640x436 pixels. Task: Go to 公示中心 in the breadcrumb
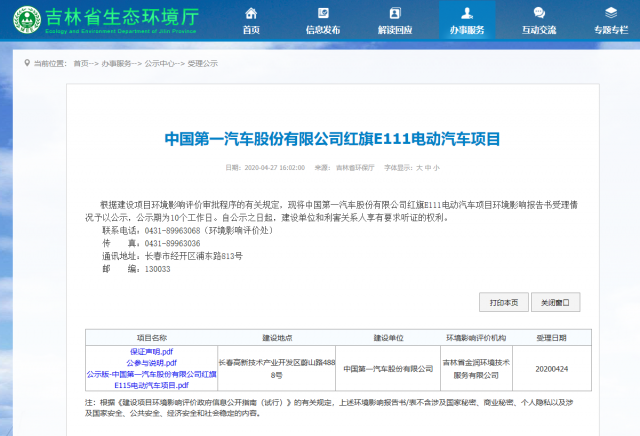coord(160,63)
